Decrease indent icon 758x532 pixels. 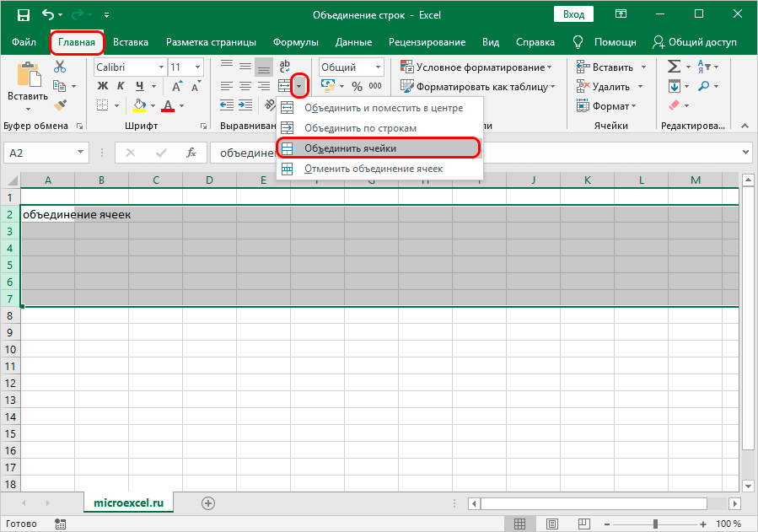[227, 105]
